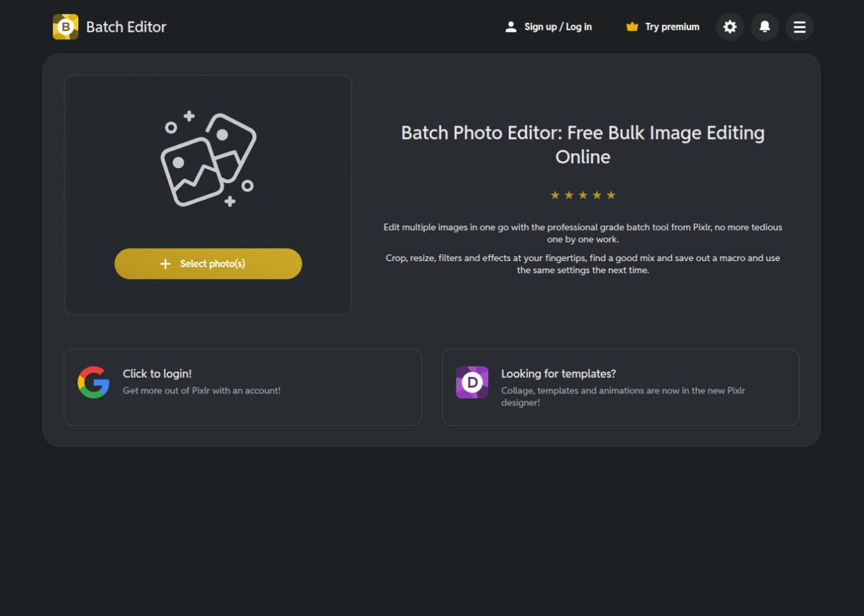Click the user profile icon in the header
The image size is (864, 616).
(511, 26)
